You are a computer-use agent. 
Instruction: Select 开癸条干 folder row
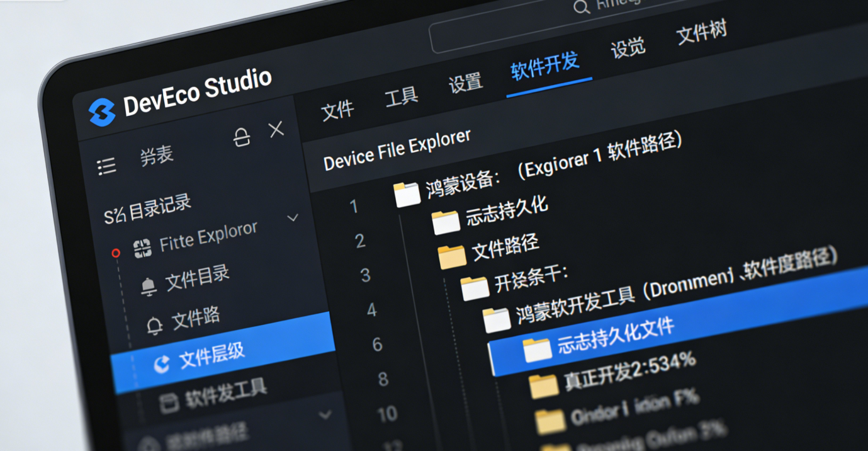515,282
